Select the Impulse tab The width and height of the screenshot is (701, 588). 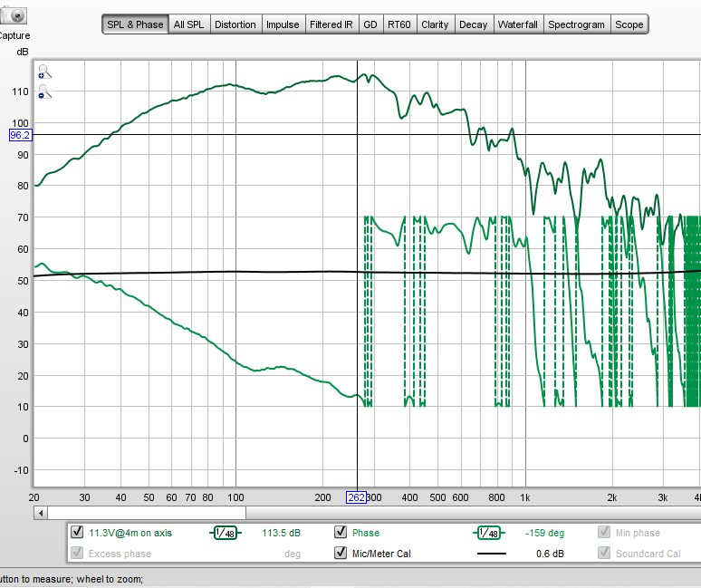283,24
